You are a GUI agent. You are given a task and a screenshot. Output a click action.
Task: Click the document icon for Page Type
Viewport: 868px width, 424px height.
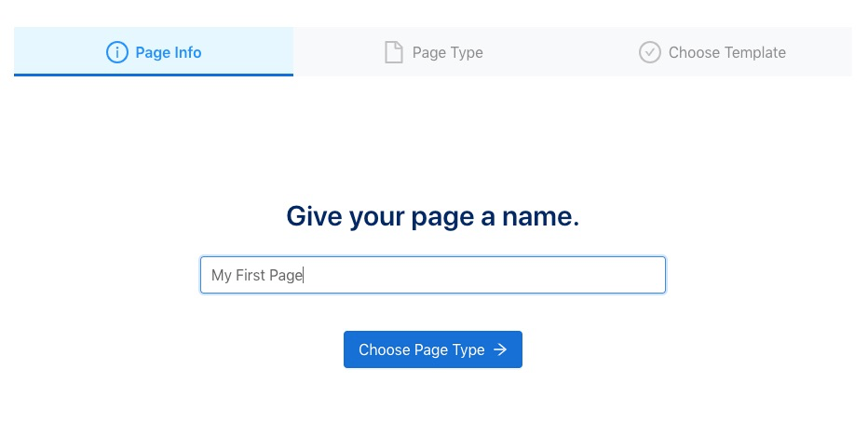click(x=394, y=52)
